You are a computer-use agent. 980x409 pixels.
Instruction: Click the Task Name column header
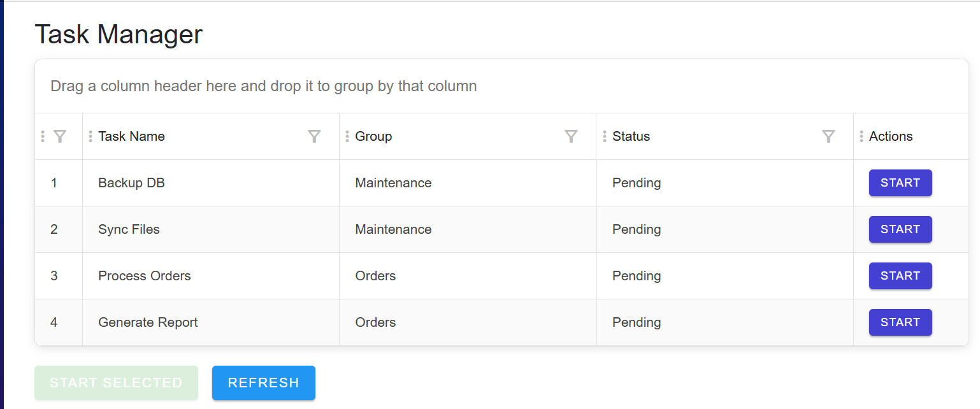coord(211,136)
